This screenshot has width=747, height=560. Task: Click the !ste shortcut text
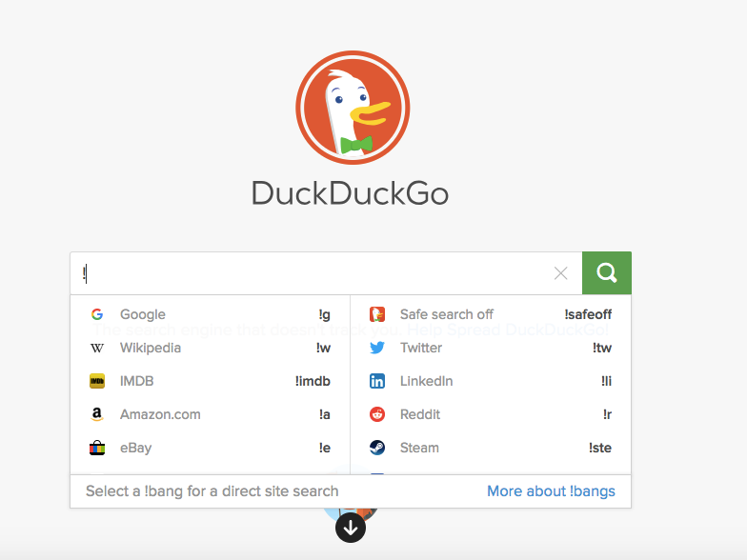(x=600, y=448)
